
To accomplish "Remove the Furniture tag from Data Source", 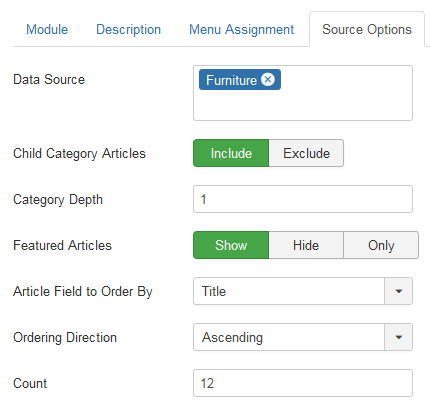I will 268,80.
